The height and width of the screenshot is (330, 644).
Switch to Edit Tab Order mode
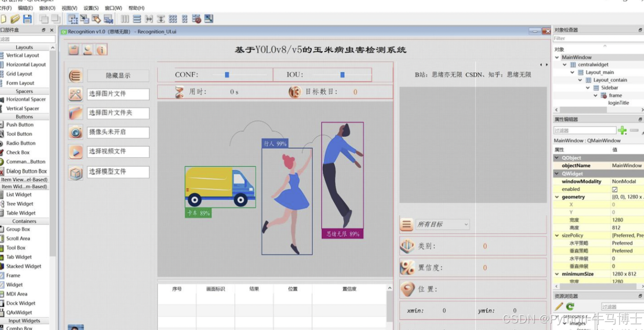[x=108, y=19]
